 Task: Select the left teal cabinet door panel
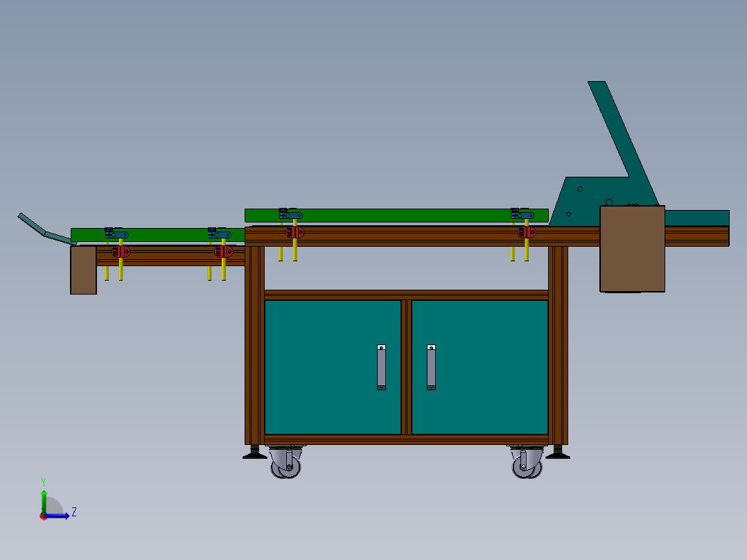tap(333, 367)
